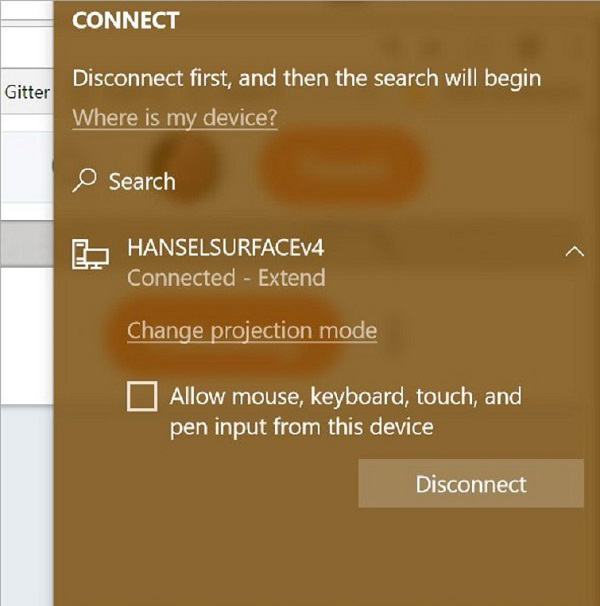Collapse the HANSELSURFACEv4 details chevron

point(575,251)
